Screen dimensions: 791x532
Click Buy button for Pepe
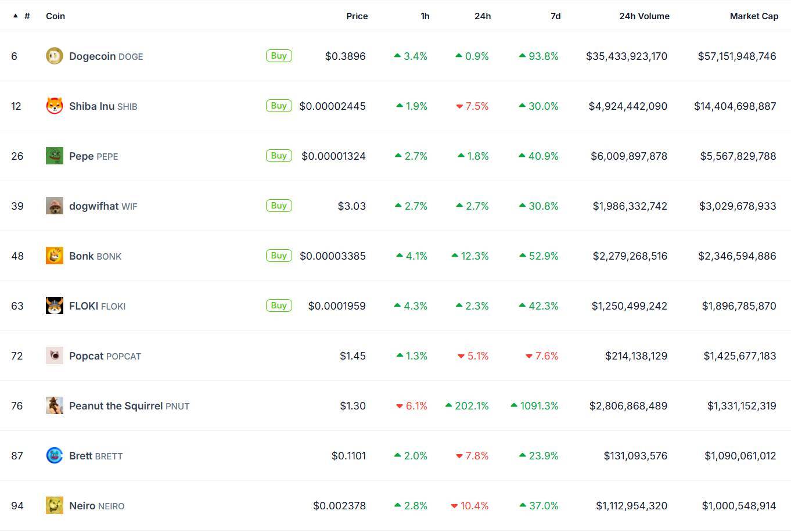pyautogui.click(x=279, y=156)
